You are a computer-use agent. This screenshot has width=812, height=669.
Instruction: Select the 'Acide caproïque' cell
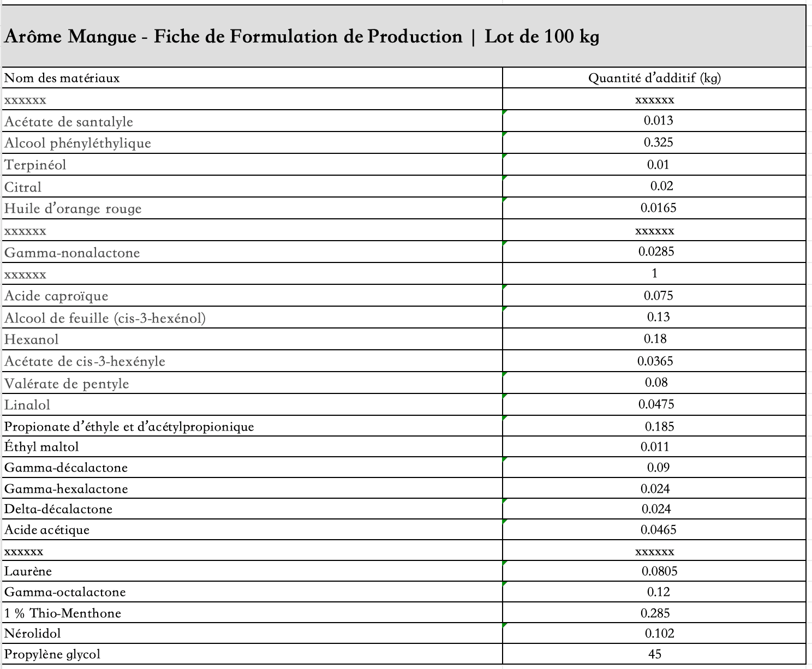tap(252, 295)
